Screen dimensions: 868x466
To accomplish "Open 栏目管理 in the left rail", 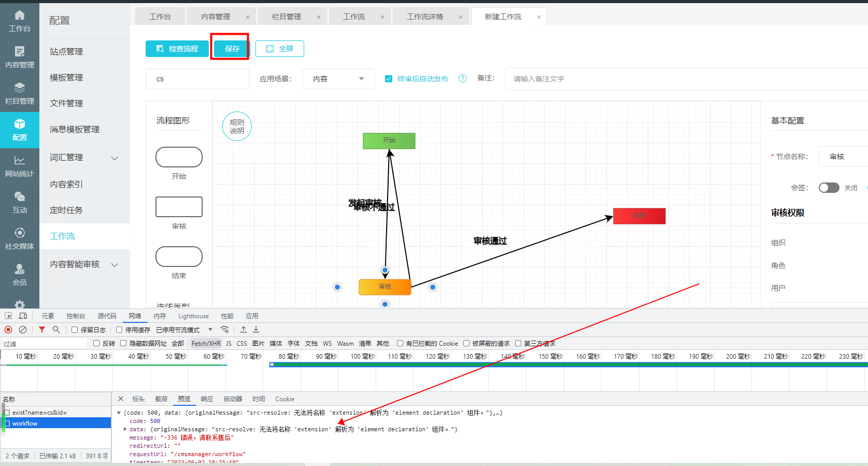I will point(20,93).
